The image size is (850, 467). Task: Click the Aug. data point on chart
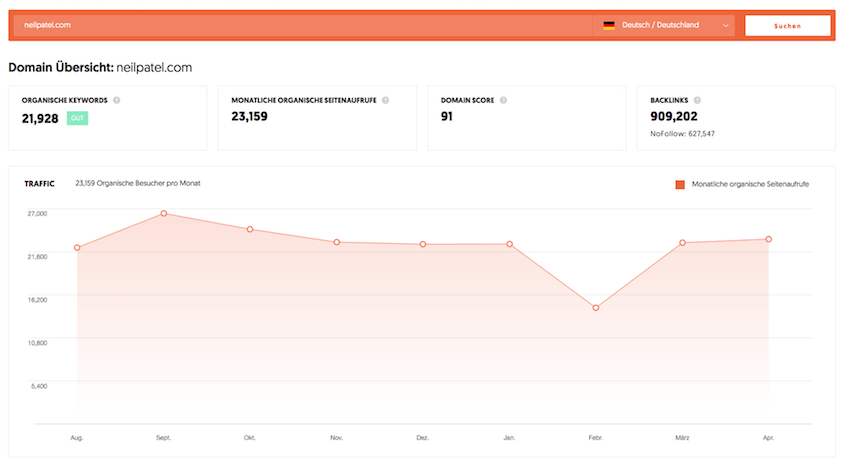coord(77,248)
